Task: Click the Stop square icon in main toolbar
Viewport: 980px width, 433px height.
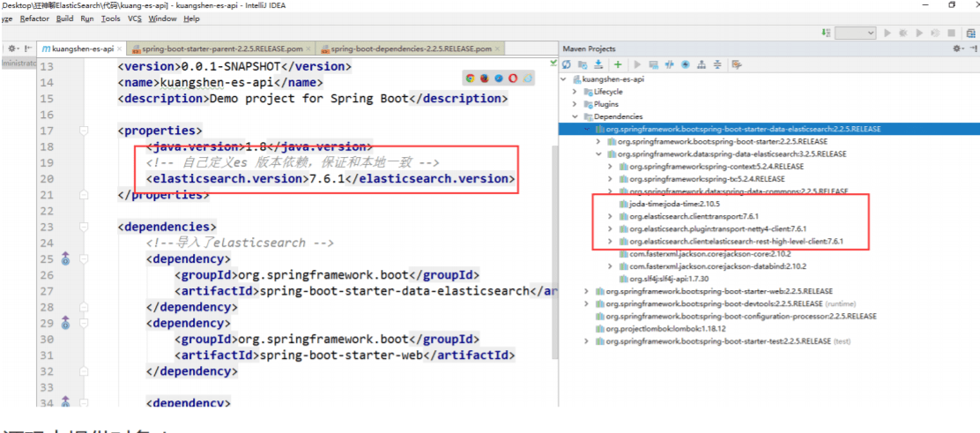Action: 951,33
